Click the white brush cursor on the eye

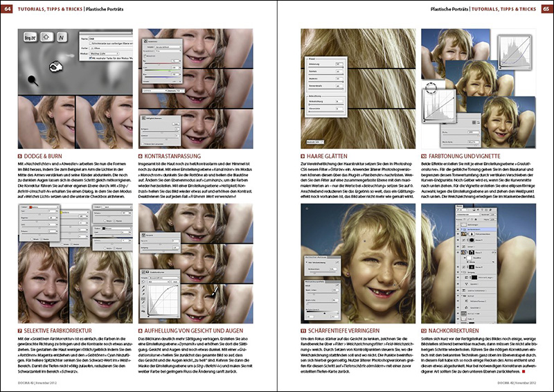coord(215,292)
